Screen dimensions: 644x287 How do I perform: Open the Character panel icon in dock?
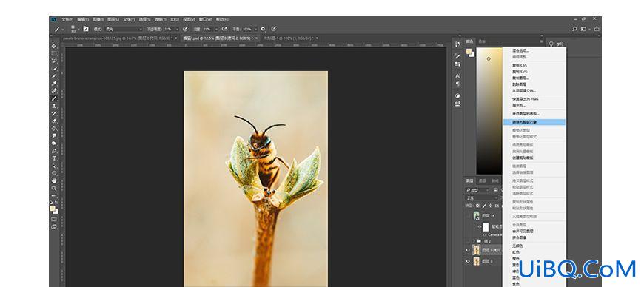click(457, 76)
